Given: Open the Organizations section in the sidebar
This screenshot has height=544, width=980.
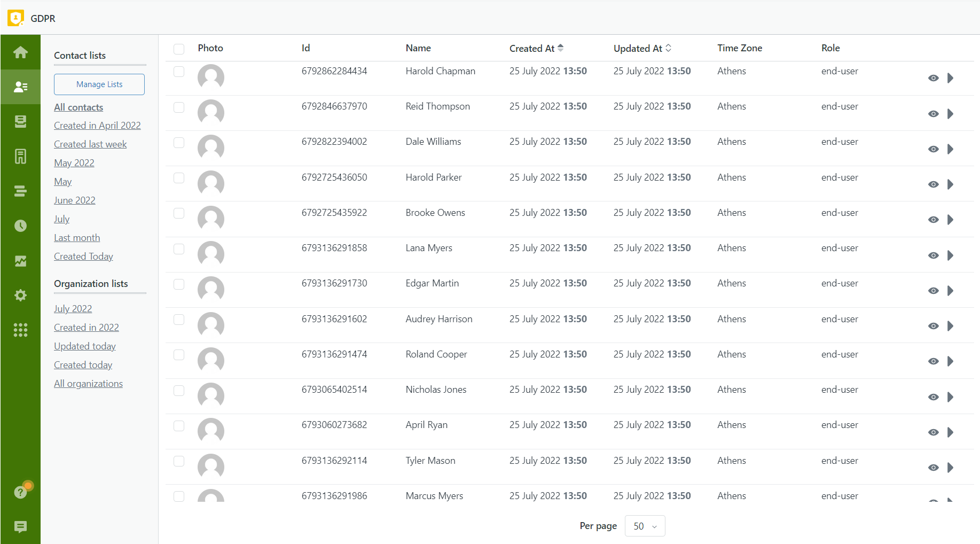Looking at the screenshot, I should pyautogui.click(x=20, y=156).
